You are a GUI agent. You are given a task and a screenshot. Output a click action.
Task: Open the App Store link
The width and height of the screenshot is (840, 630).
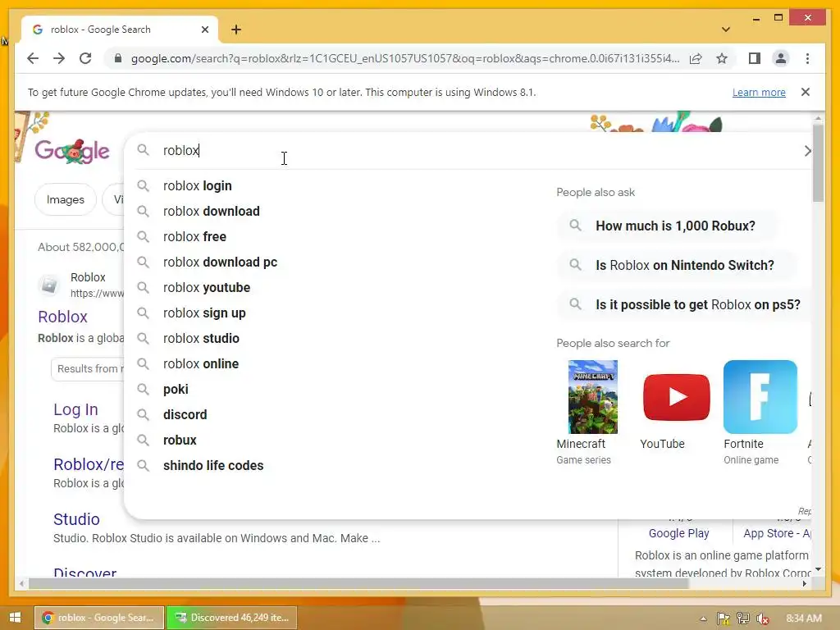coord(777,533)
